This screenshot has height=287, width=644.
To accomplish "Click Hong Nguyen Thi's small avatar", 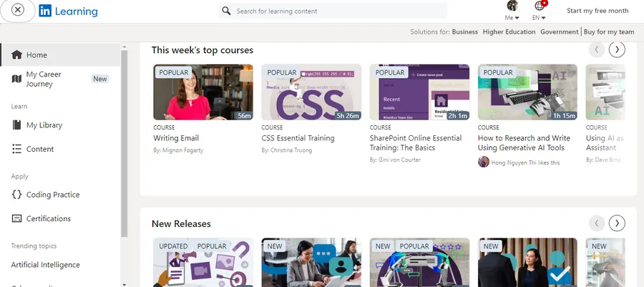I will [484, 162].
